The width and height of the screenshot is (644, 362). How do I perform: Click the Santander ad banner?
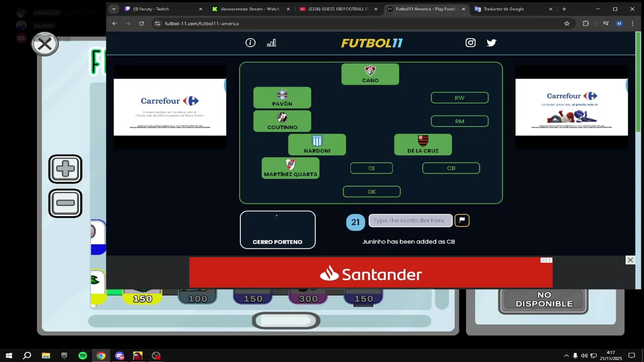coord(371,273)
